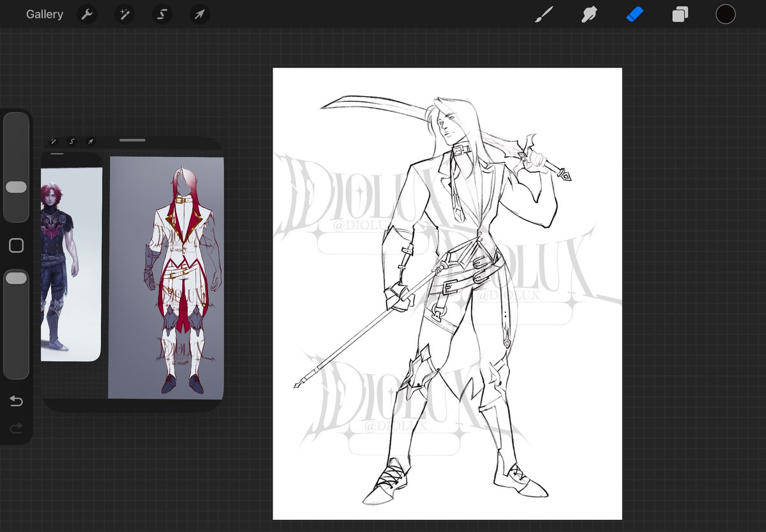
Task: Open the Adjustments magic wand menu
Action: 124,14
